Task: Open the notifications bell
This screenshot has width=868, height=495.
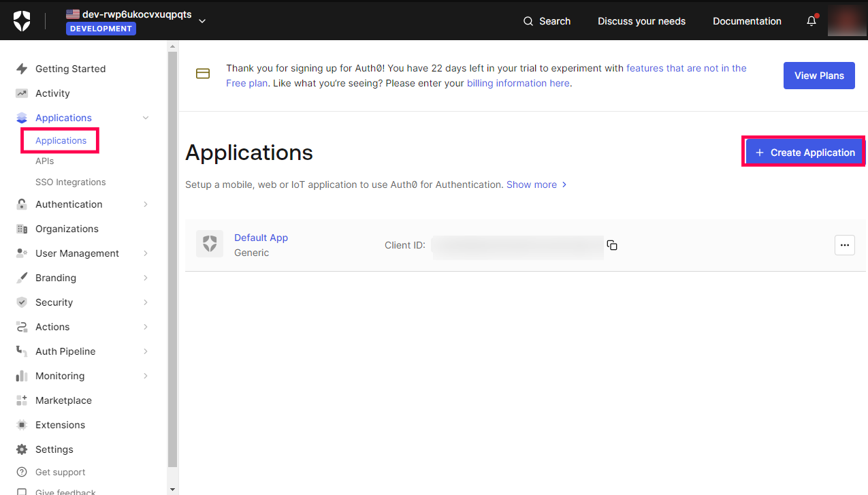Action: click(811, 21)
